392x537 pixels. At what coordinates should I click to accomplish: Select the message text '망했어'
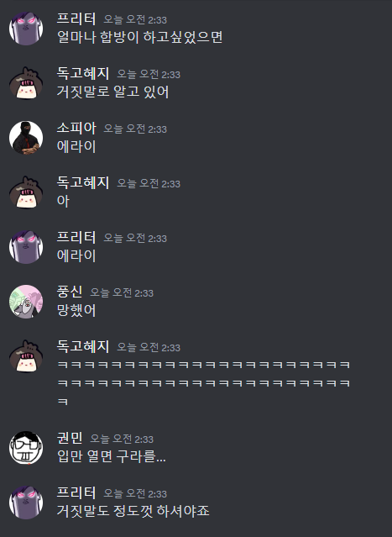coord(76,310)
